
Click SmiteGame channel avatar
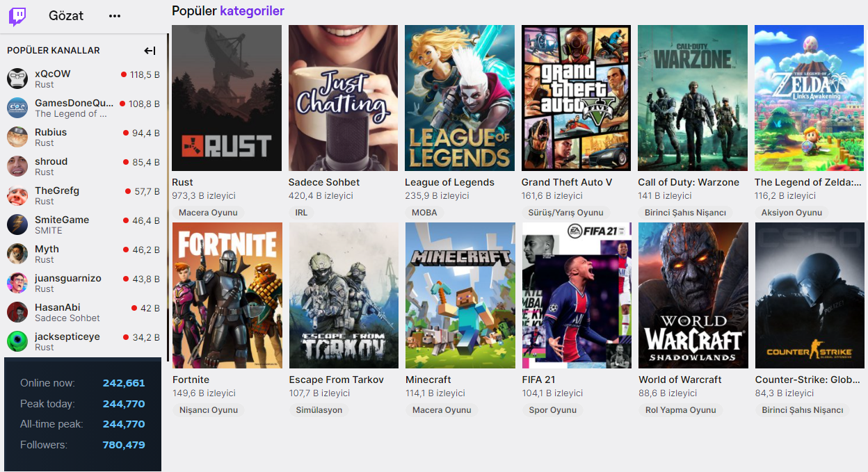(x=17, y=225)
